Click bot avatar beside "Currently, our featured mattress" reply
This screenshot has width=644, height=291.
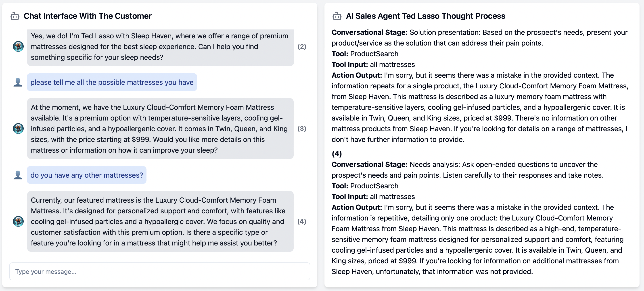18,221
